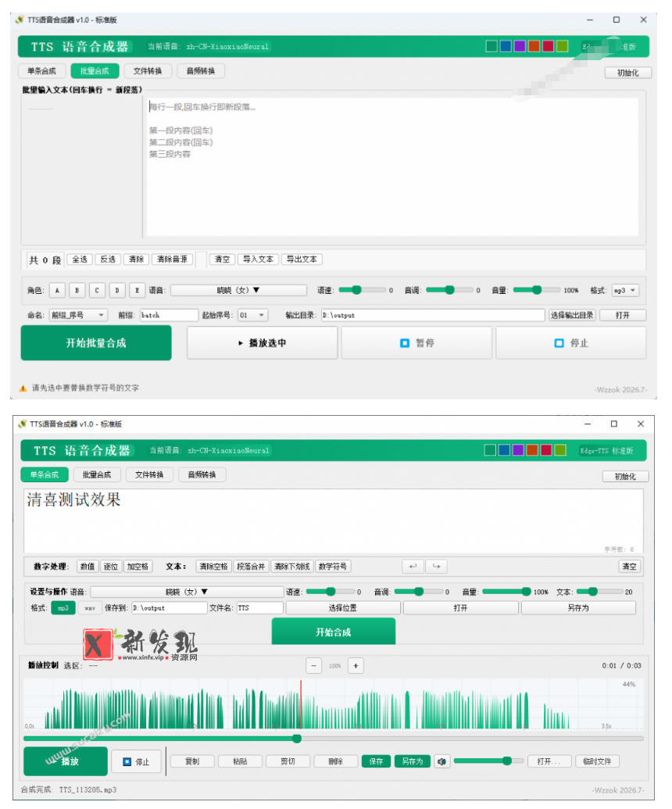The width and height of the screenshot is (672, 809).
Task: Click 导出文本 button
Action: (x=302, y=259)
